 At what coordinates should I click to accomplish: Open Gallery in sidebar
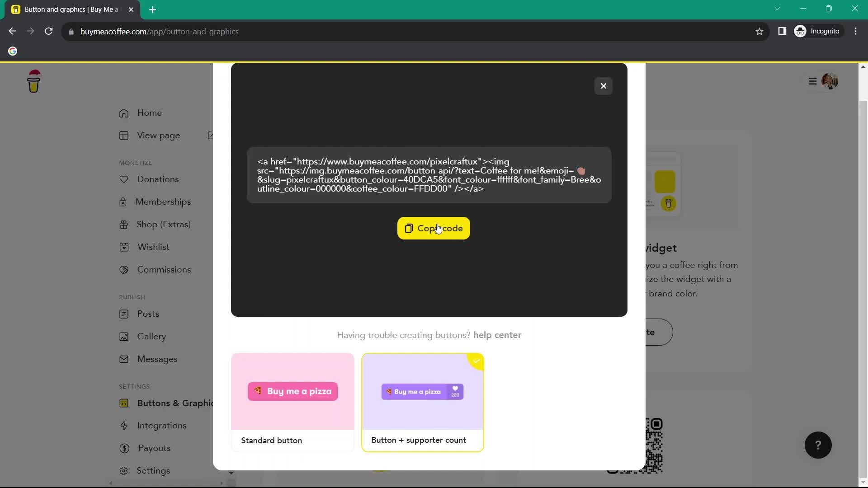click(151, 336)
